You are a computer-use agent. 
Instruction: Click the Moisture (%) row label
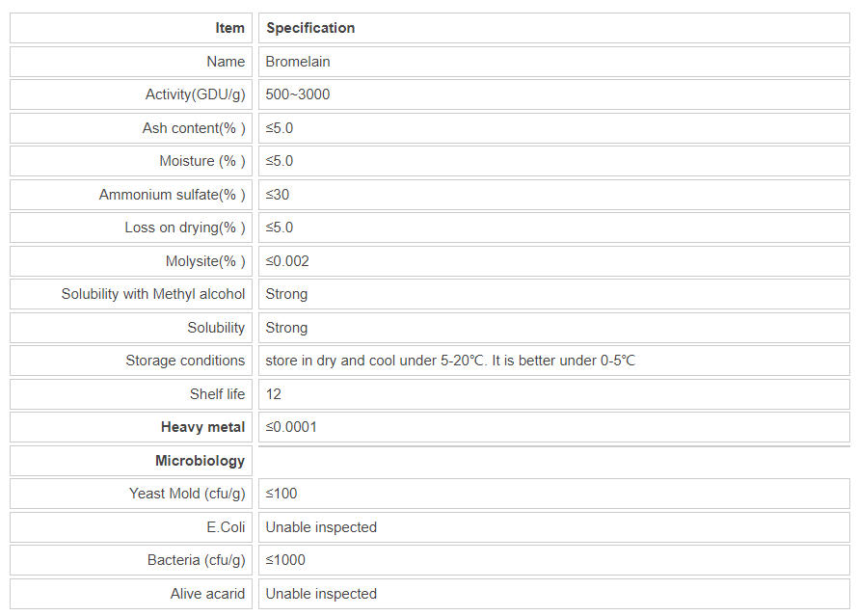click(201, 161)
